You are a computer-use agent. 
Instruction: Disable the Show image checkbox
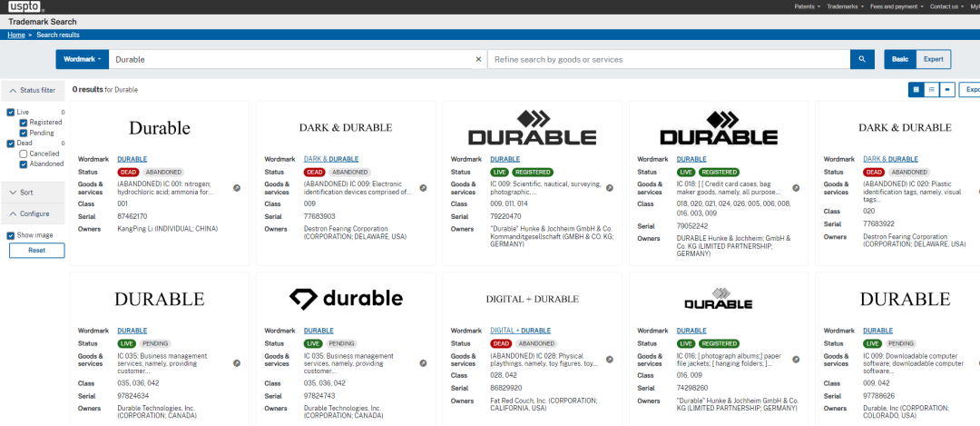tap(11, 235)
